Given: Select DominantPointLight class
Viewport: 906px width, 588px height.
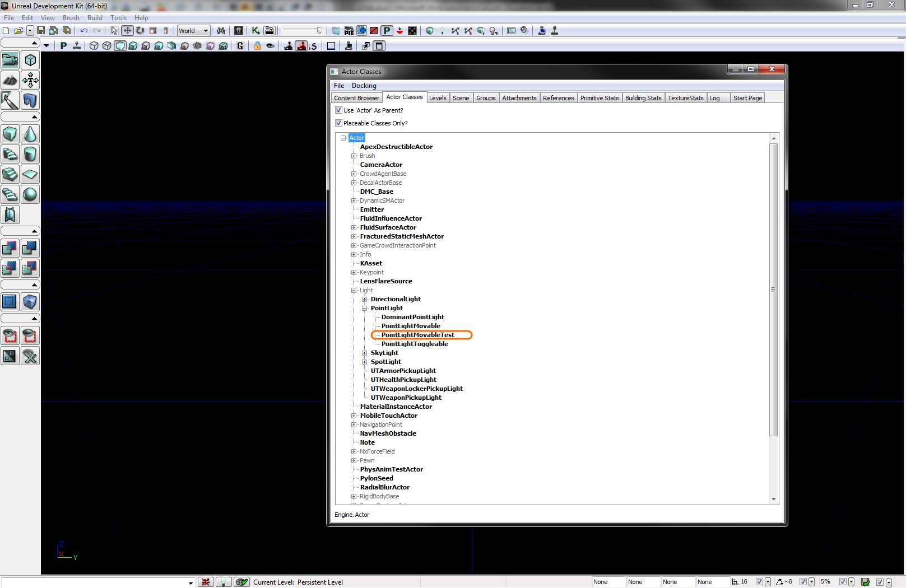Looking at the screenshot, I should point(413,317).
